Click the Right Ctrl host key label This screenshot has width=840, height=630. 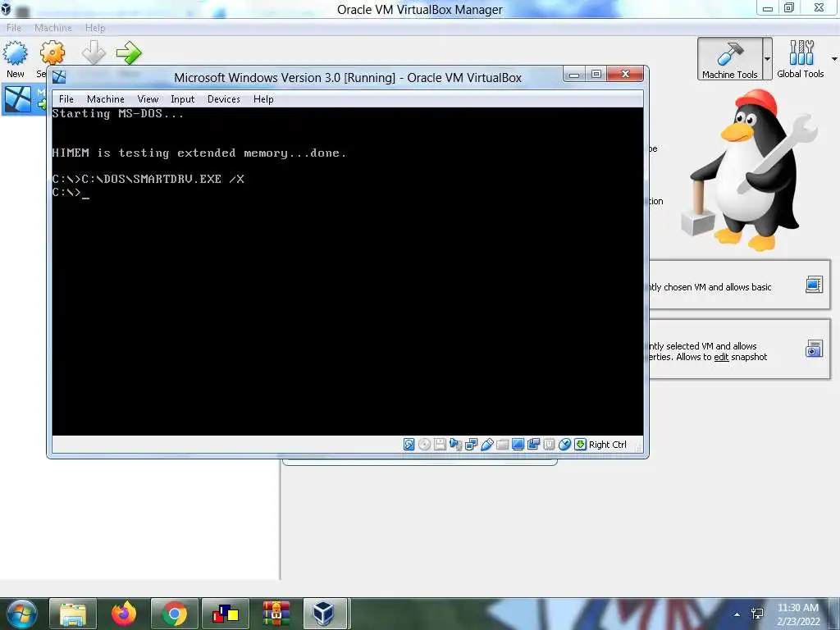pos(608,445)
